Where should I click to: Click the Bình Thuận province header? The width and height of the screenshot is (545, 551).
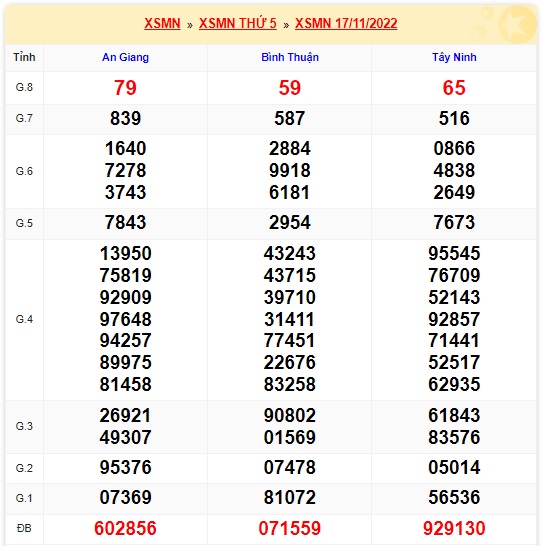(x=290, y=57)
